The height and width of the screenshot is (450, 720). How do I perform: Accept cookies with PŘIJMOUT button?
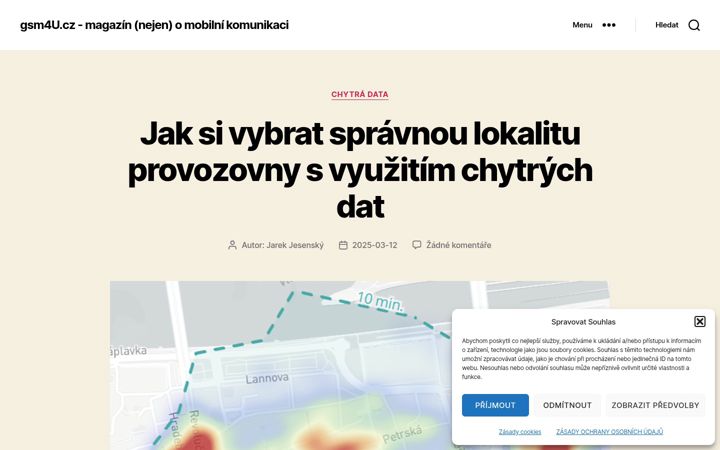pyautogui.click(x=495, y=405)
